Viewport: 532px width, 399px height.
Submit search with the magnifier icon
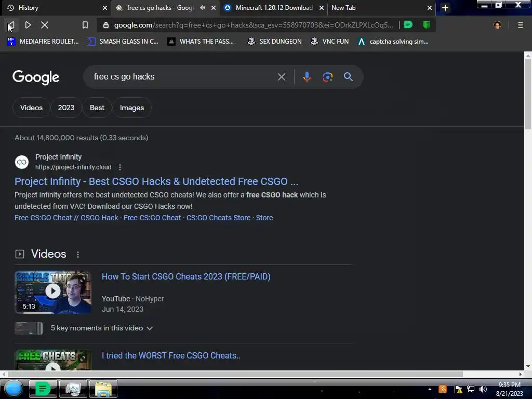pos(348,77)
